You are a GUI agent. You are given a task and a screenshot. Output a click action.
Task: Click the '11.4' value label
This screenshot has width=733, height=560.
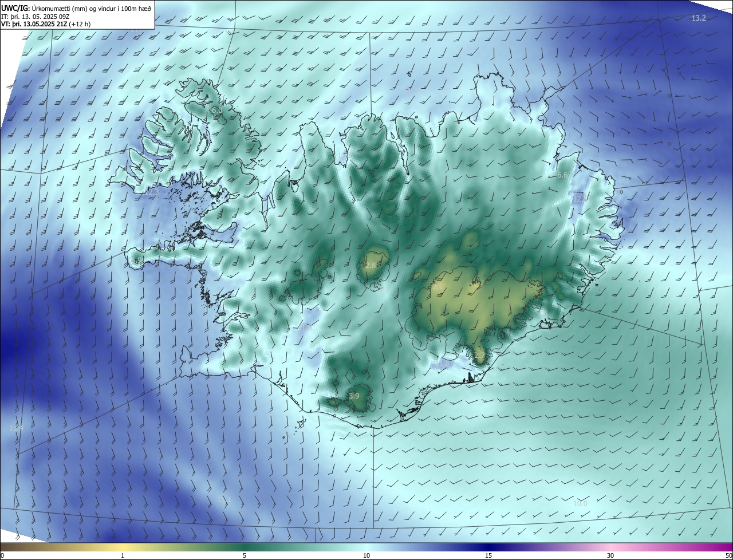point(16,428)
